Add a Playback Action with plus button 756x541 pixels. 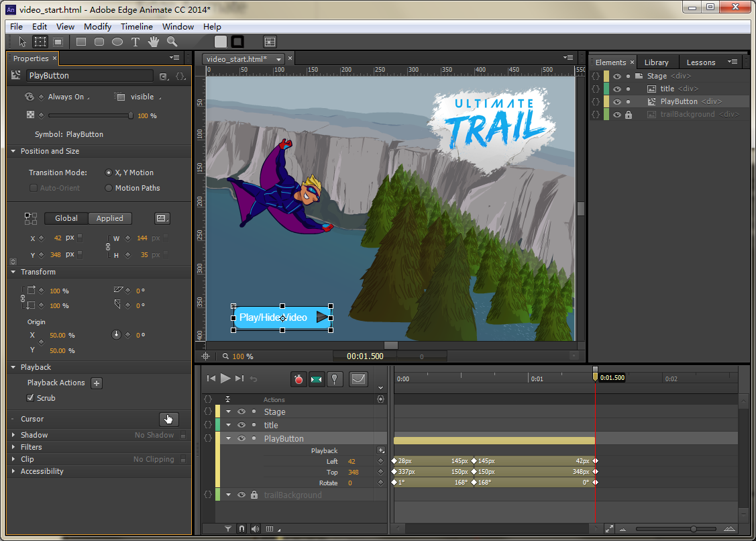tap(97, 383)
